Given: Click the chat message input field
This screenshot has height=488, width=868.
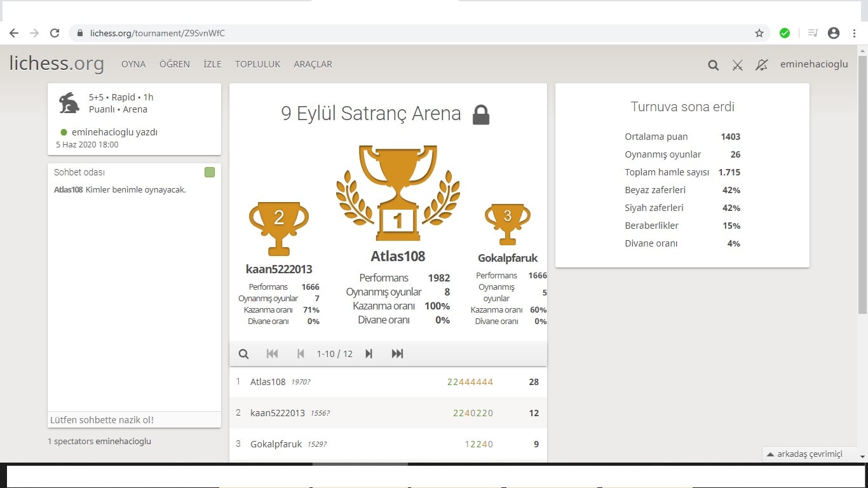Looking at the screenshot, I should tap(134, 419).
